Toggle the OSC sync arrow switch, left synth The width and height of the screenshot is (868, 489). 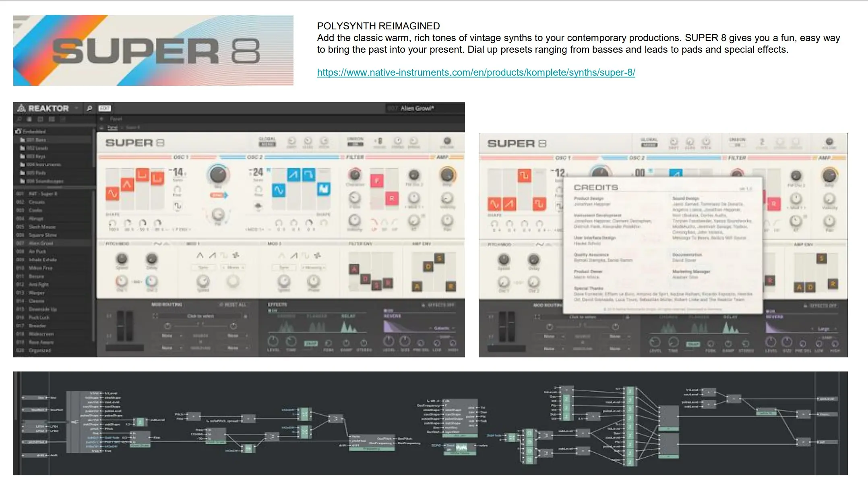click(219, 195)
